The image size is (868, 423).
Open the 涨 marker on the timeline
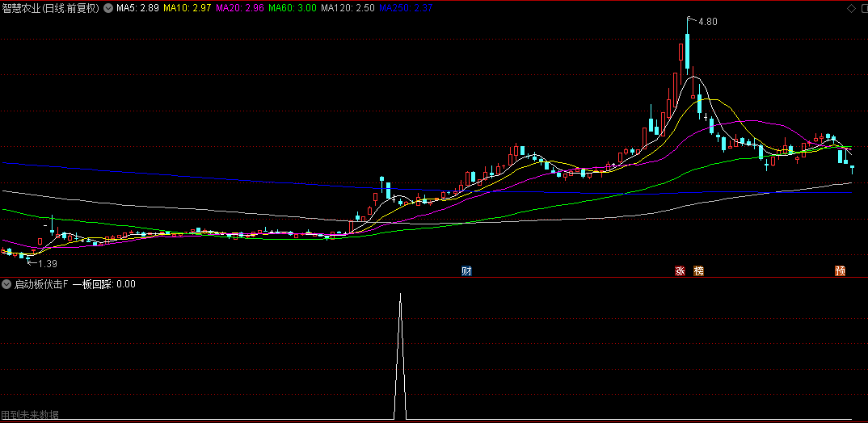679,271
